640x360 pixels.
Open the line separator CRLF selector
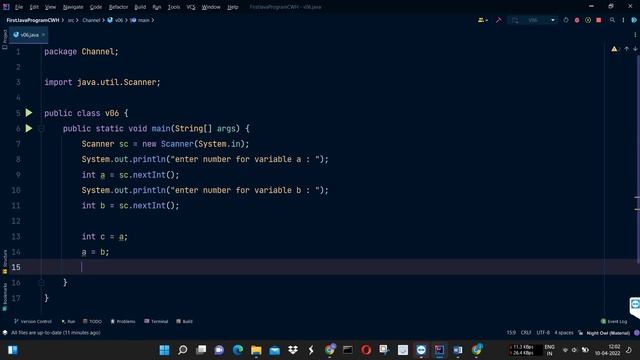(x=526, y=333)
